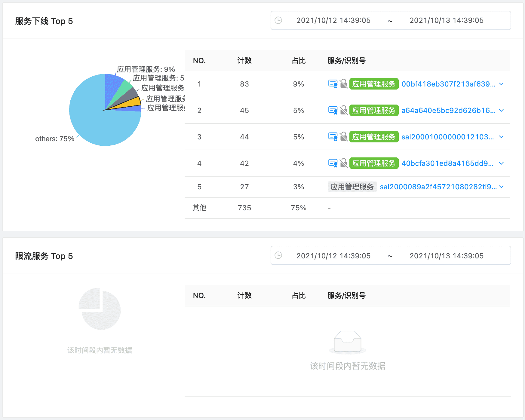This screenshot has width=525, height=420.
Task: Click gray placeholder pie chart icon
Action: click(x=100, y=309)
